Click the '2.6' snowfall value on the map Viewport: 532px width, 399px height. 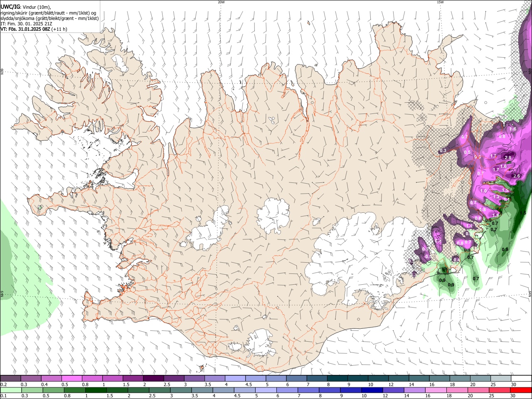click(x=517, y=176)
